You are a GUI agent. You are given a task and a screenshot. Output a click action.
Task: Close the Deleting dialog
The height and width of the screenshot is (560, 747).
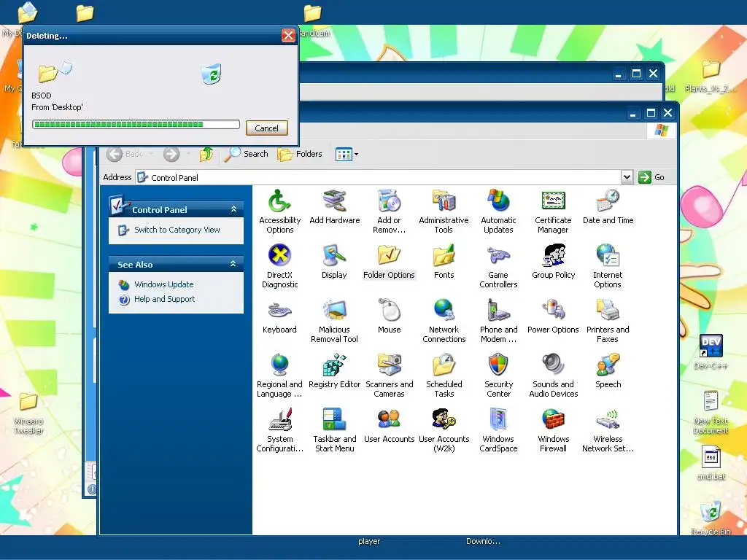pyautogui.click(x=288, y=35)
